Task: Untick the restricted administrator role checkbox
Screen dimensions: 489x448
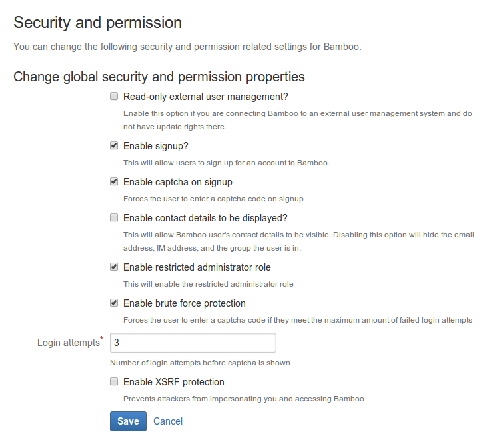Action: (114, 267)
